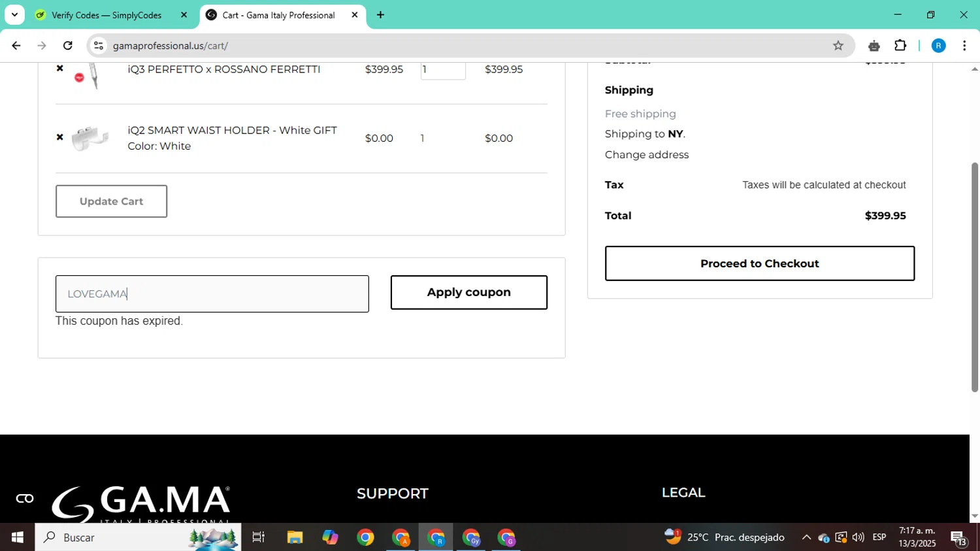Open browser extensions puzzle icon

coord(900,46)
